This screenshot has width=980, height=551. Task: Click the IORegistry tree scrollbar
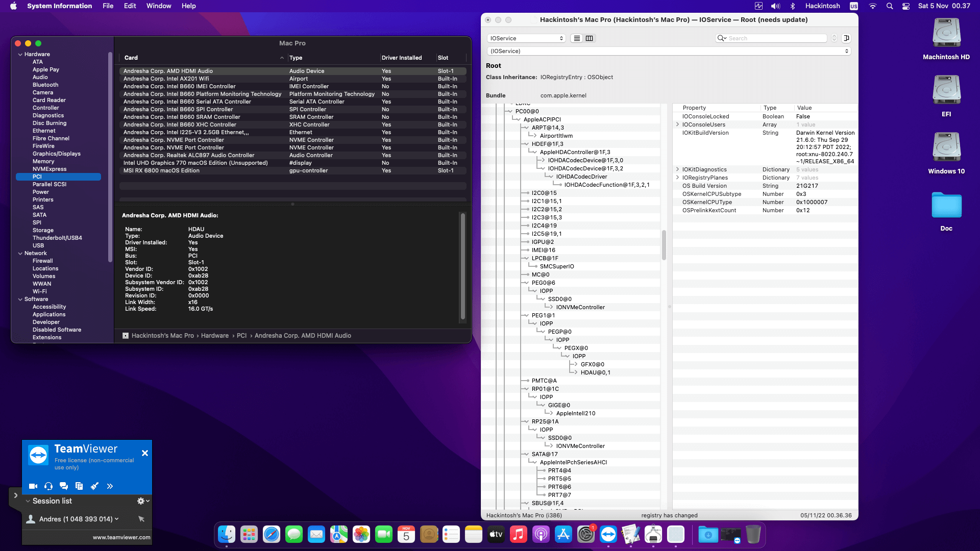[x=664, y=245]
